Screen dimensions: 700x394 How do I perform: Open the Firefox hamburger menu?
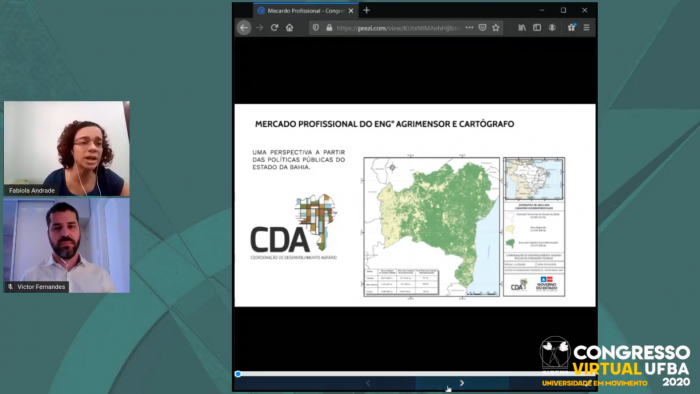587,28
